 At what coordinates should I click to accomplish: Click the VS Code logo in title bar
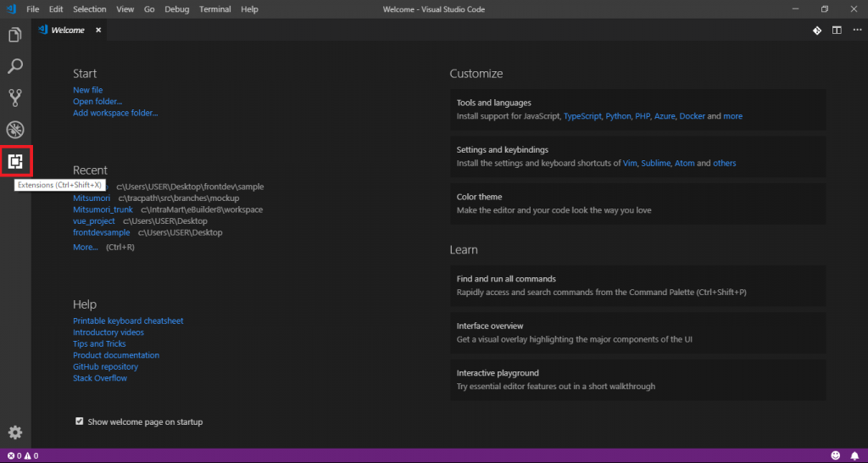click(x=11, y=8)
